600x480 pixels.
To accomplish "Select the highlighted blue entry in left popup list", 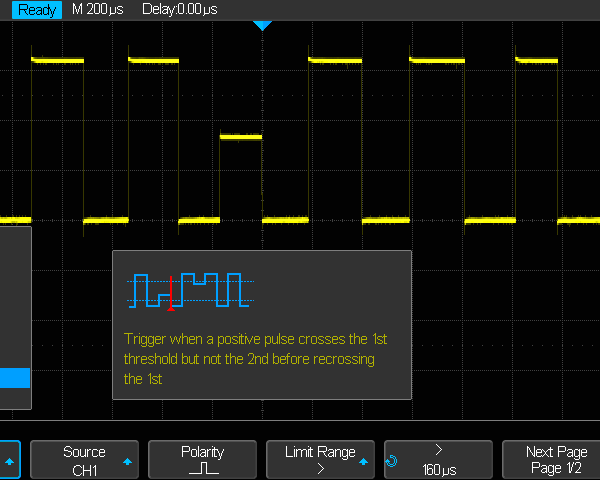I will [x=15, y=378].
